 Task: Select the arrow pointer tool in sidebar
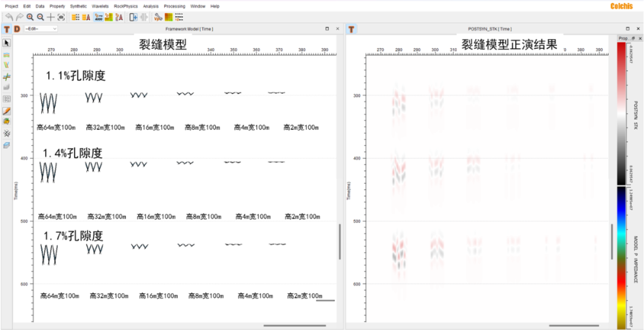pyautogui.click(x=7, y=43)
